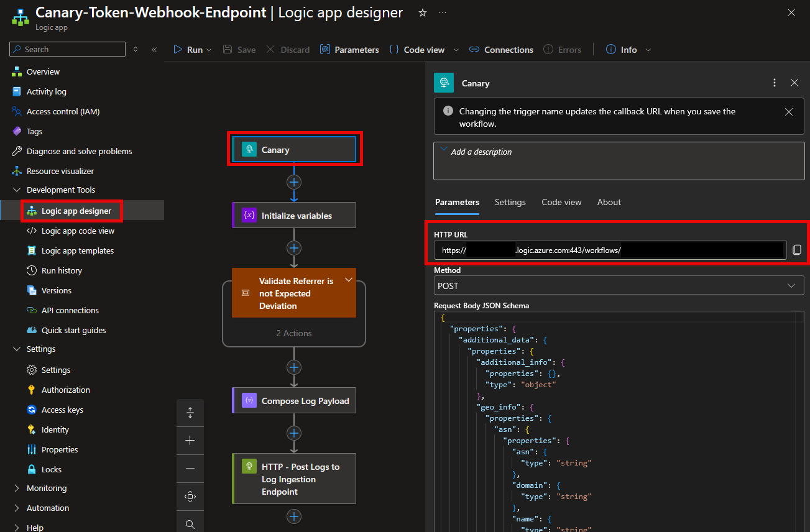Screen dimensions: 810x532
Task: Switch to the Settings tab
Action: (x=510, y=202)
